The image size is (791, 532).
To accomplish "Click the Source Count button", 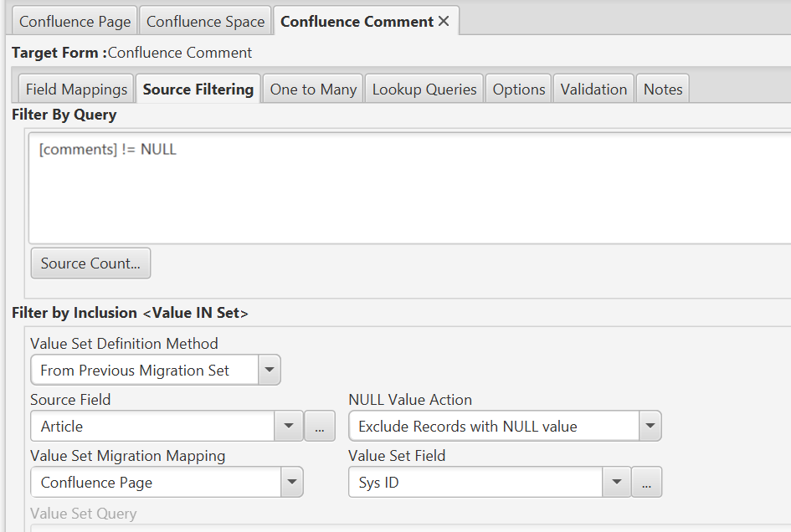I will point(90,263).
